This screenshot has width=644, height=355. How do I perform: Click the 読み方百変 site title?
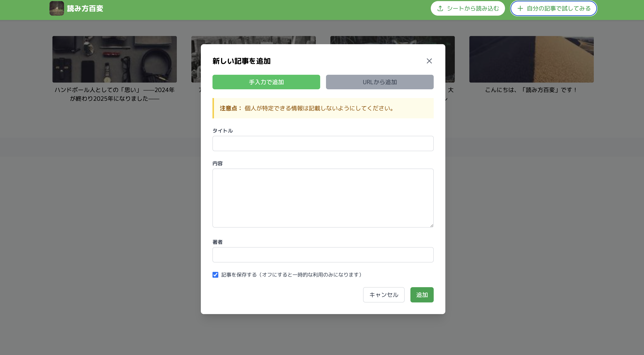(x=85, y=9)
